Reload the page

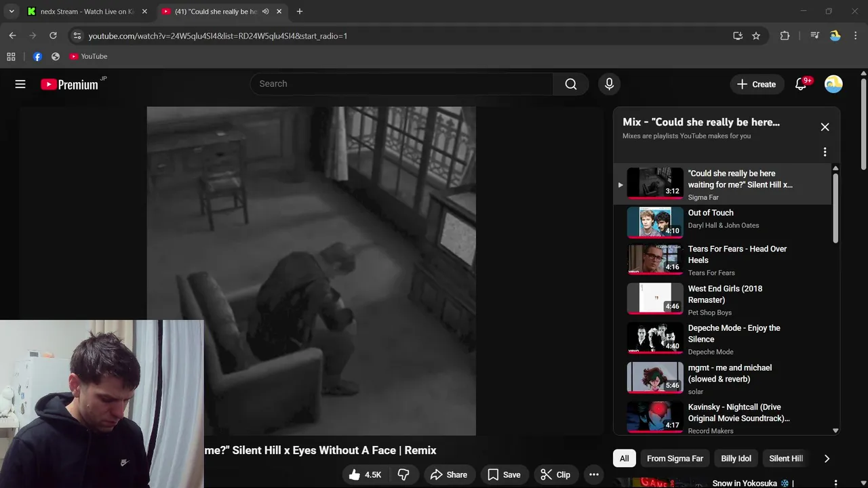[53, 35]
